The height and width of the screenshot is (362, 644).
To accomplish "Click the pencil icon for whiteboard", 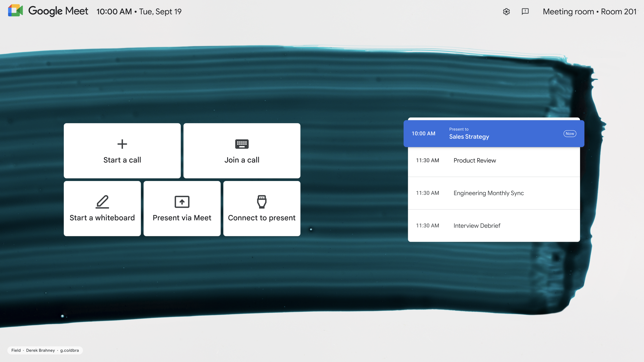I will 102,202.
